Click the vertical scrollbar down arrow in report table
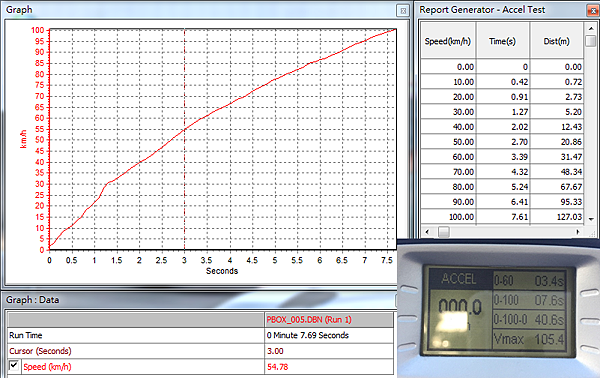Image resolution: width=600 pixels, height=378 pixels. (x=591, y=219)
